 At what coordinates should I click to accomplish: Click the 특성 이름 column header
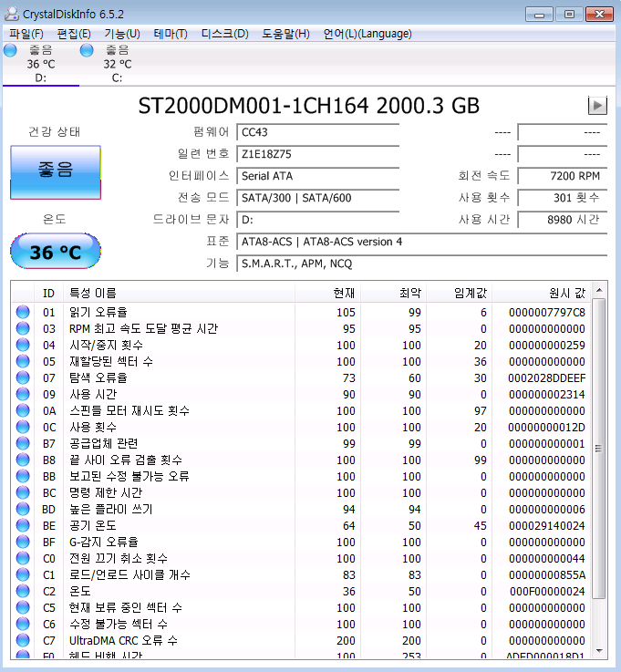[93, 293]
